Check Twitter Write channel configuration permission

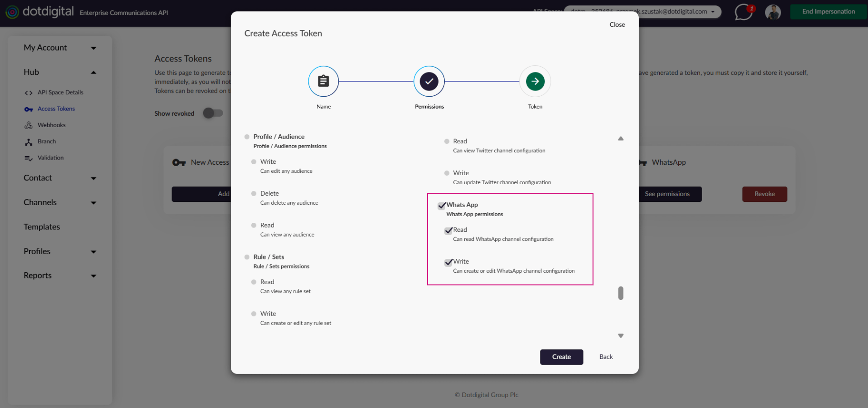click(x=447, y=173)
